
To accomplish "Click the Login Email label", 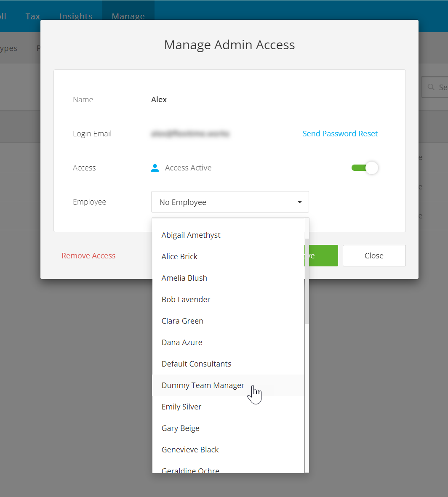I will pyautogui.click(x=92, y=134).
